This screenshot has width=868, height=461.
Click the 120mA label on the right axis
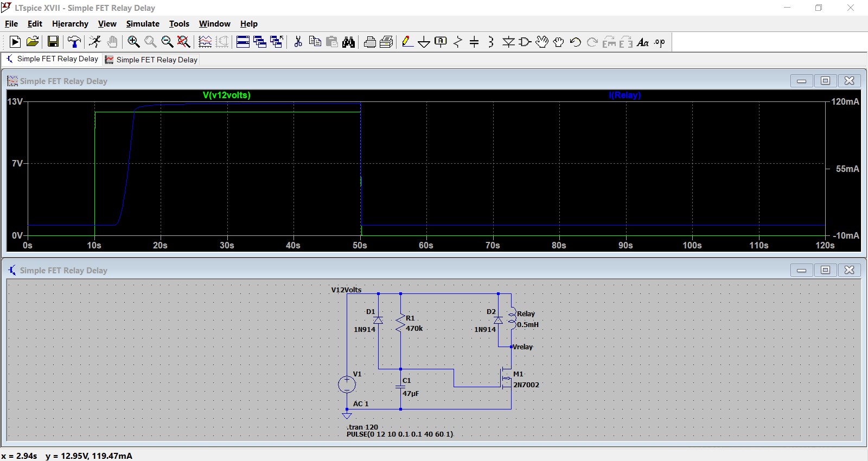pos(845,101)
